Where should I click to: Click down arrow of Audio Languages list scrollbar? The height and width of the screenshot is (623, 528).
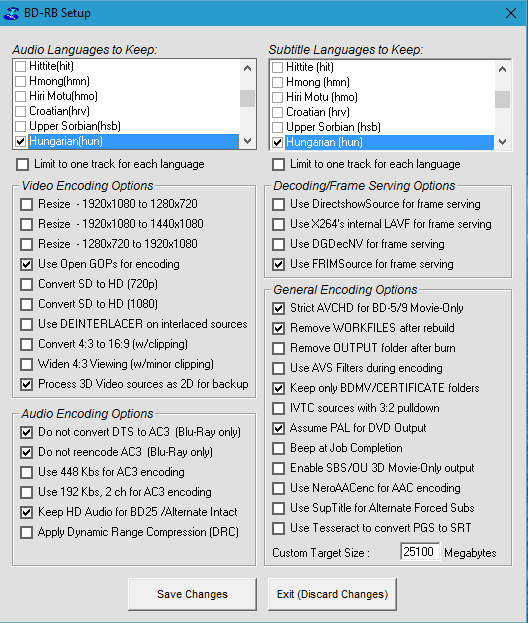pyautogui.click(x=248, y=141)
